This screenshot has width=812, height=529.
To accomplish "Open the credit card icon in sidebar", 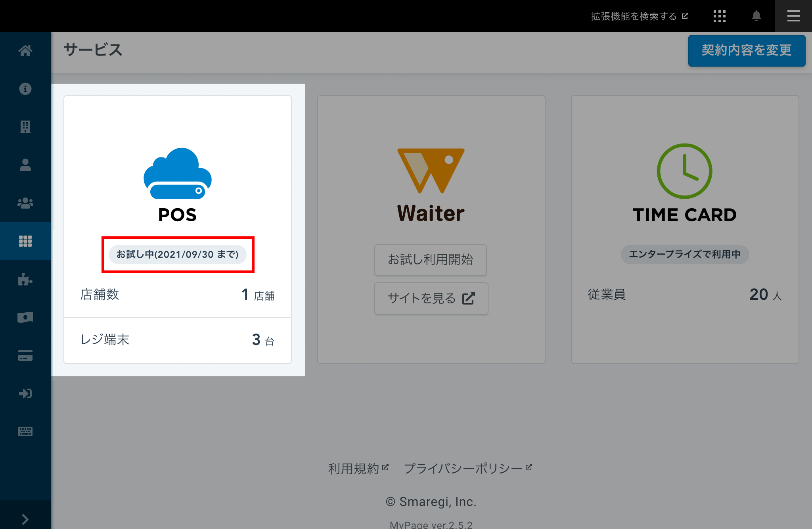I will click(25, 355).
